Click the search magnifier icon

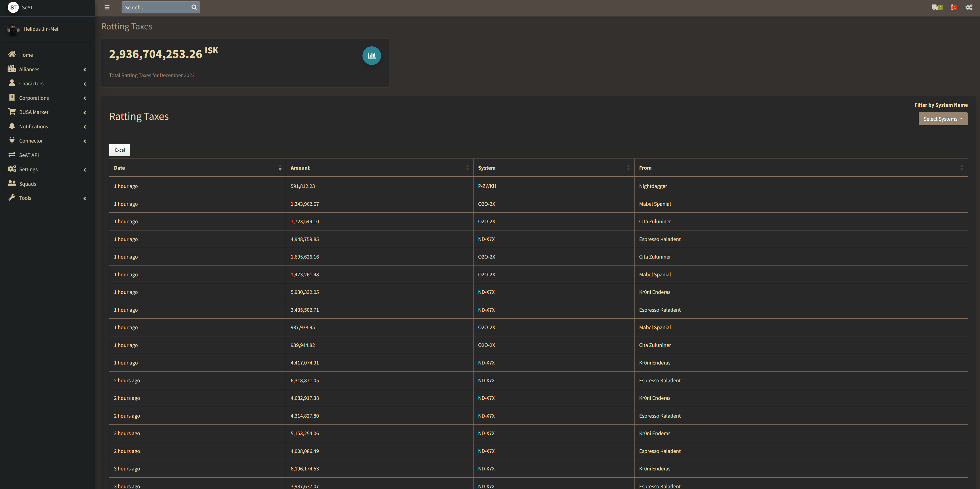[194, 7]
